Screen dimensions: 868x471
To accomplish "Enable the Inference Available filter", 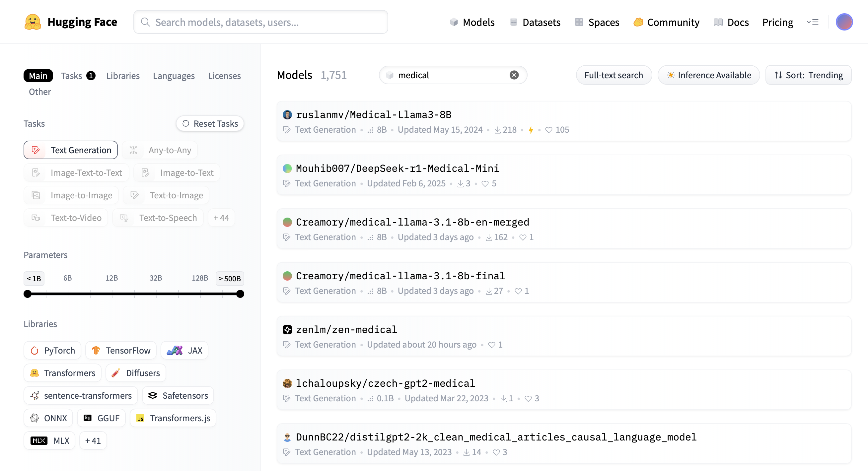I will 709,75.
